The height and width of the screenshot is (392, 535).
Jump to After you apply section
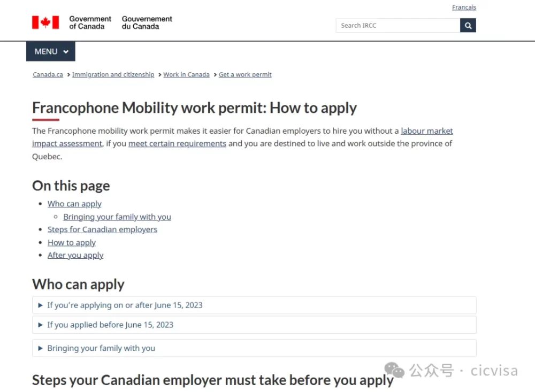[x=75, y=256]
